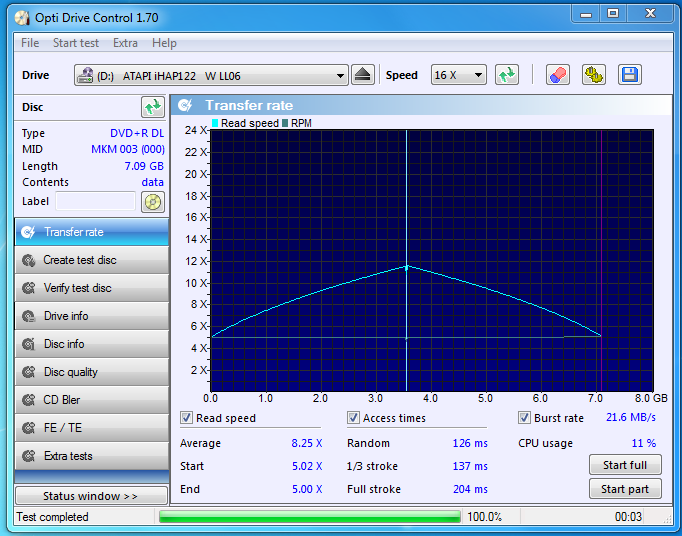This screenshot has width=682, height=536.
Task: Open the Disc quality test
Action: pos(92,372)
